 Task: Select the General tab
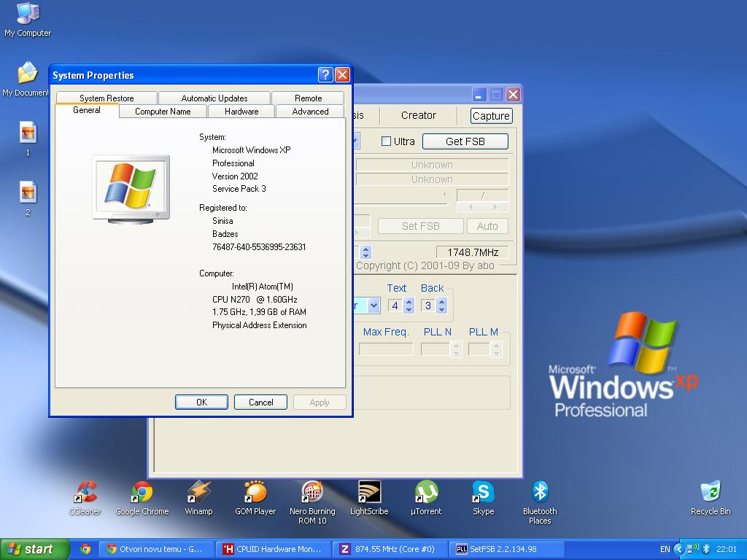point(87,110)
